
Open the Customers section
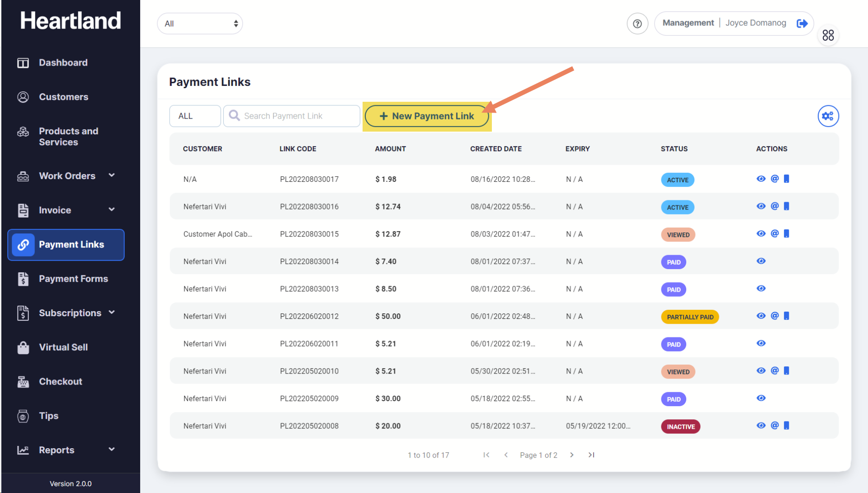point(63,97)
